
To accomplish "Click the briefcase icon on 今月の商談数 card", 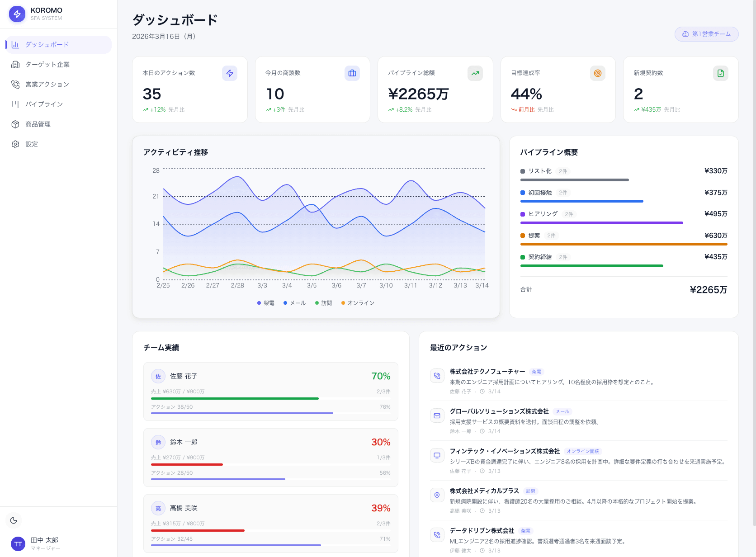I will tap(352, 73).
